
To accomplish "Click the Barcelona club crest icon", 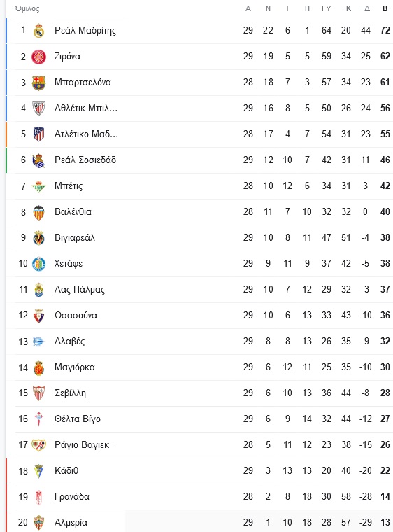I will (38, 83).
